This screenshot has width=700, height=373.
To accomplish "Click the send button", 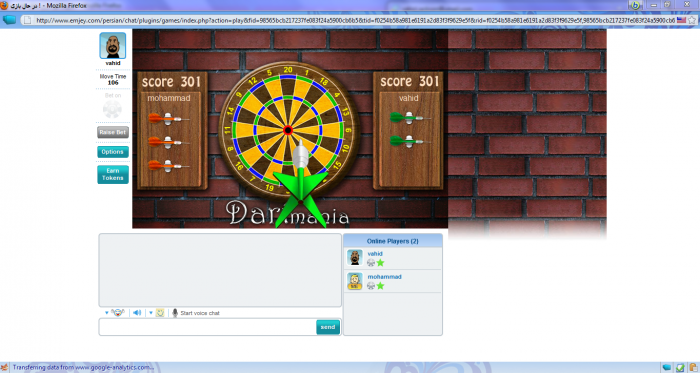I will (328, 327).
